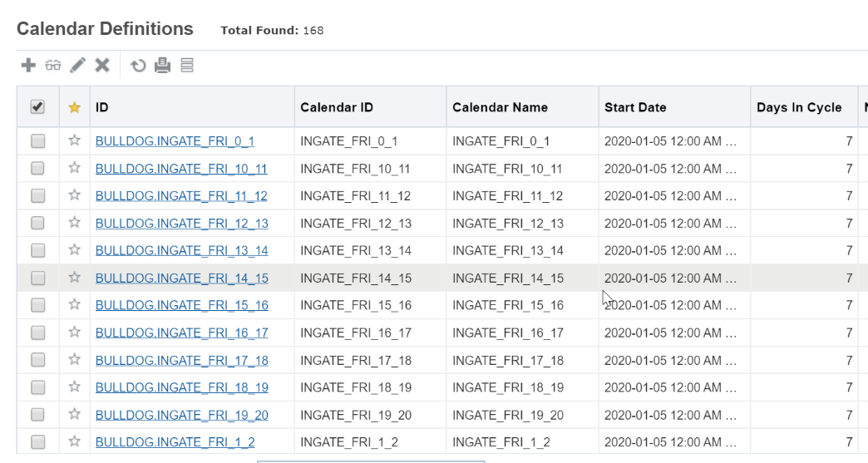Open the BULLDOG.INGATE_FRI_1_2 link
The image size is (868, 463).
pyautogui.click(x=175, y=442)
